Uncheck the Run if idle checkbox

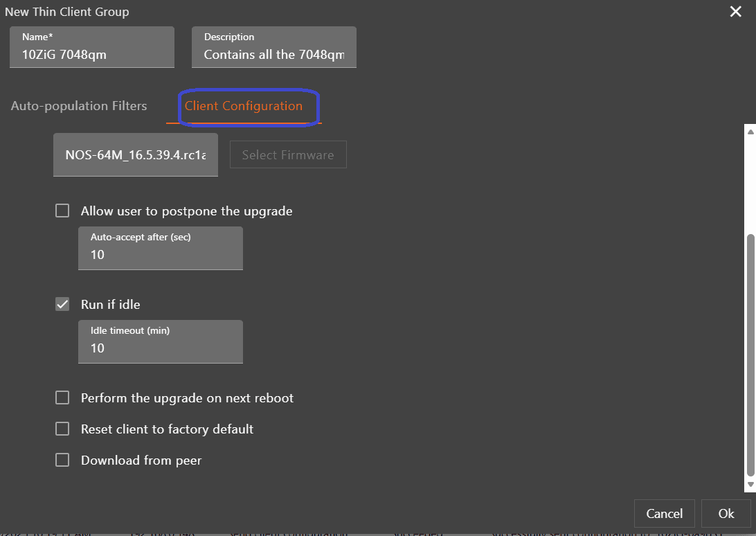tap(62, 305)
